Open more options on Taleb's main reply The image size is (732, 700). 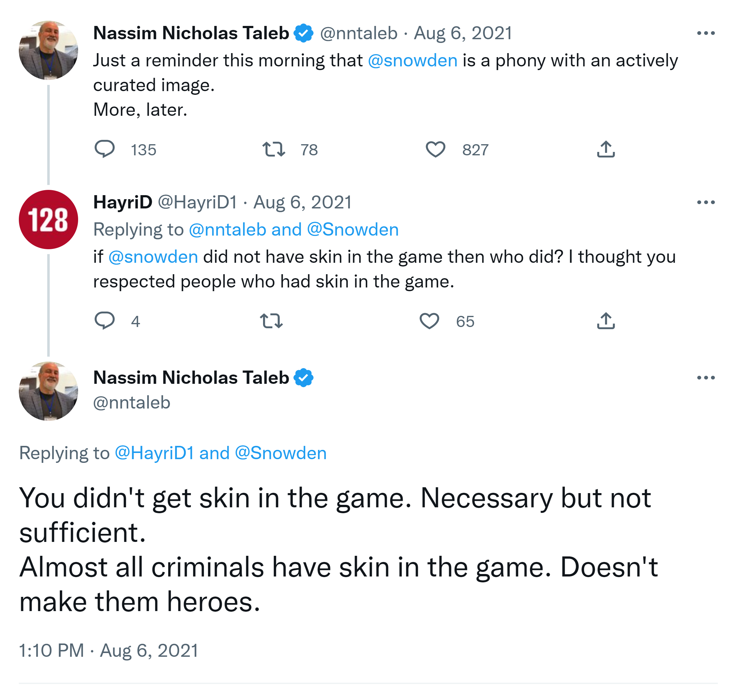[x=705, y=378]
